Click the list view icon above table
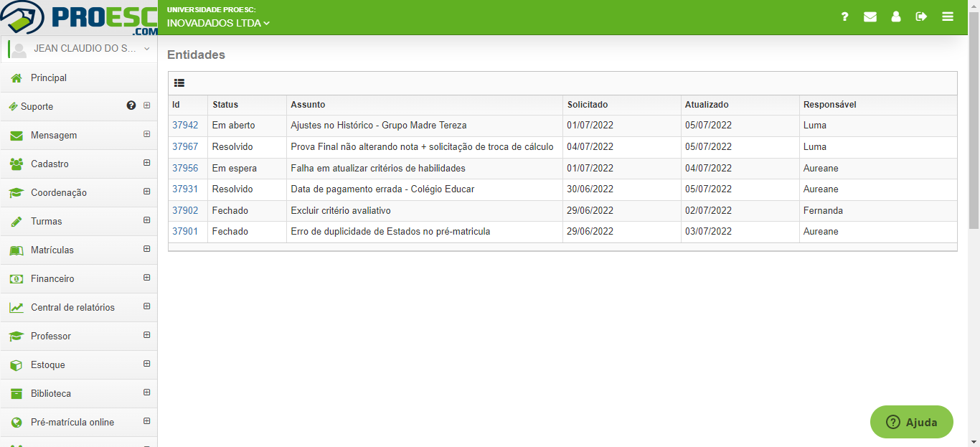This screenshot has width=980, height=447. coord(179,83)
